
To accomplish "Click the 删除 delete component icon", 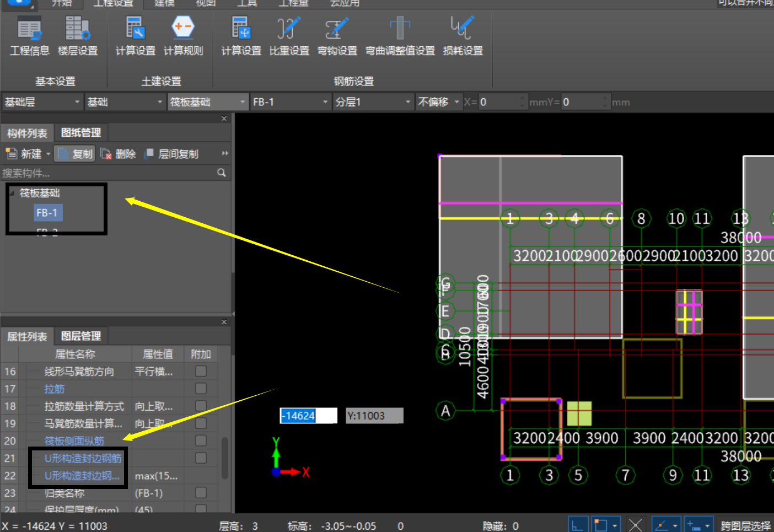I will [x=106, y=154].
